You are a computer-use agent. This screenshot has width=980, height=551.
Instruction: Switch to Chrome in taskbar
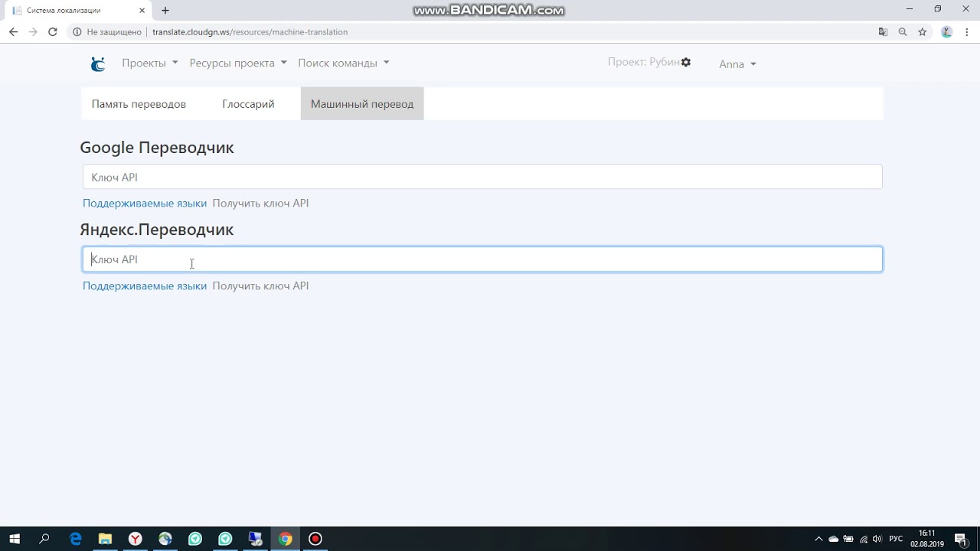(x=285, y=539)
